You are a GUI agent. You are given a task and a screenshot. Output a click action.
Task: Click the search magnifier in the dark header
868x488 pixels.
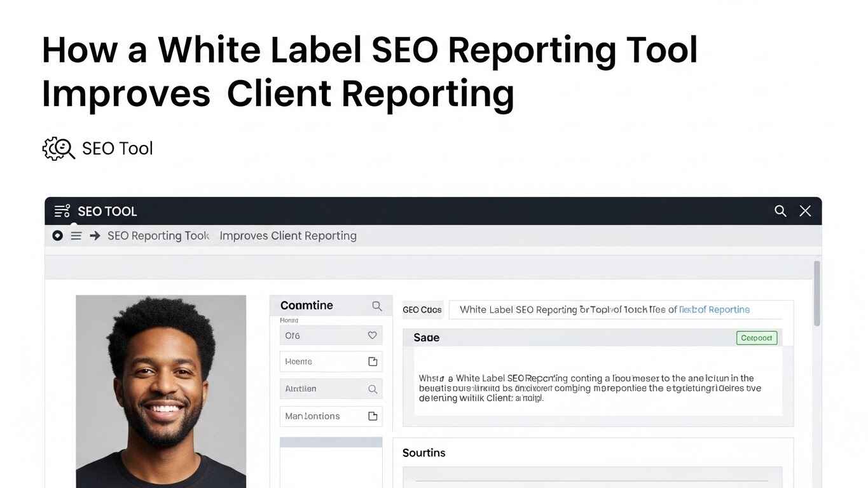[780, 210]
